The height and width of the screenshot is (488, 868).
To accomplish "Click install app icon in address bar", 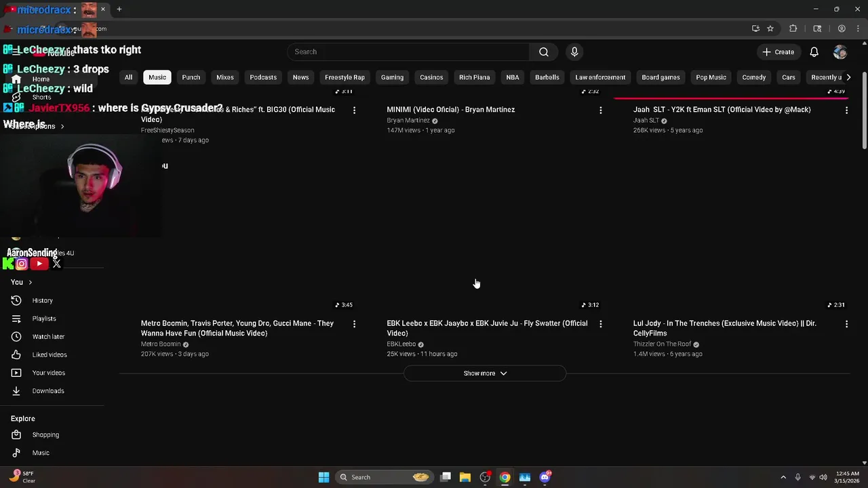I will 755,28.
